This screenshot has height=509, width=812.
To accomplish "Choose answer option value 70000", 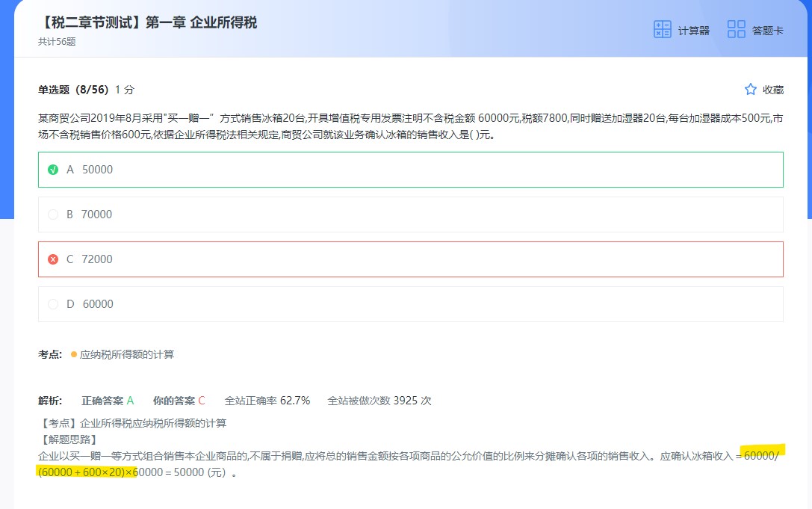I will point(97,215).
